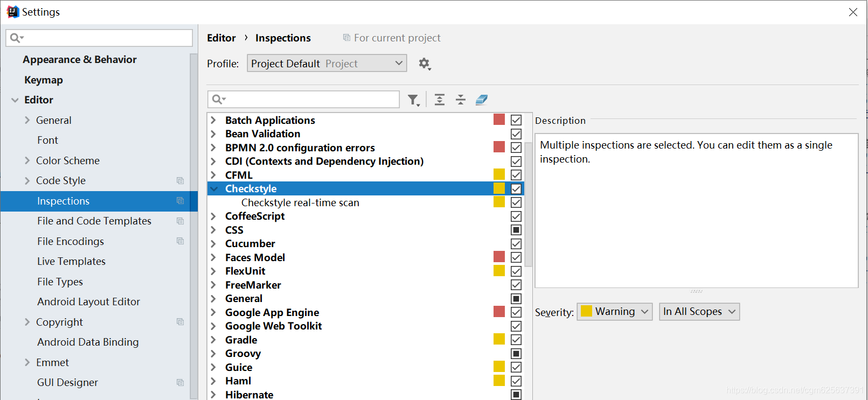Collapse the Checkstyle inspections group
This screenshot has height=400, width=868.
pyautogui.click(x=214, y=189)
